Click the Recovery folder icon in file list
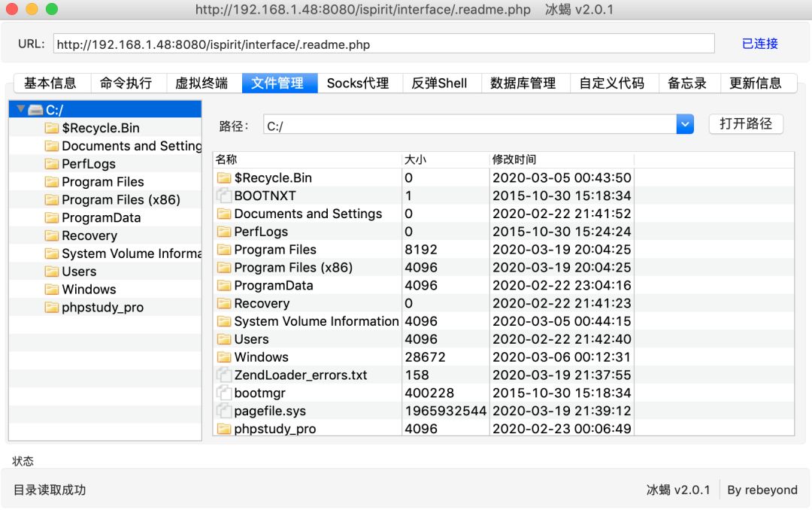The width and height of the screenshot is (812, 510). pyautogui.click(x=224, y=303)
